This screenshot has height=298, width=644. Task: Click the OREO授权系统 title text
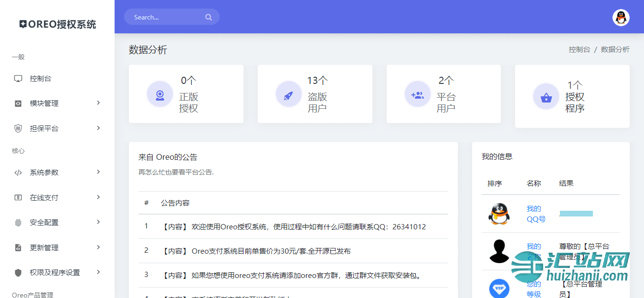62,24
